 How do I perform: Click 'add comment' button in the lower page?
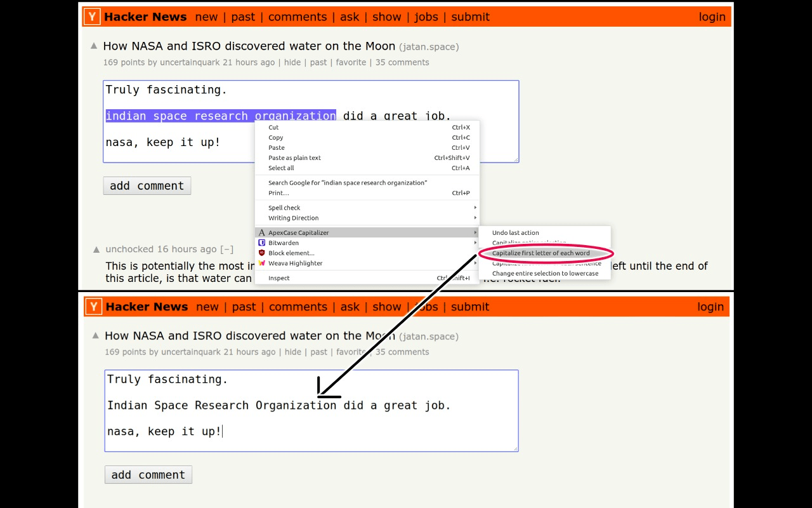pos(148,474)
